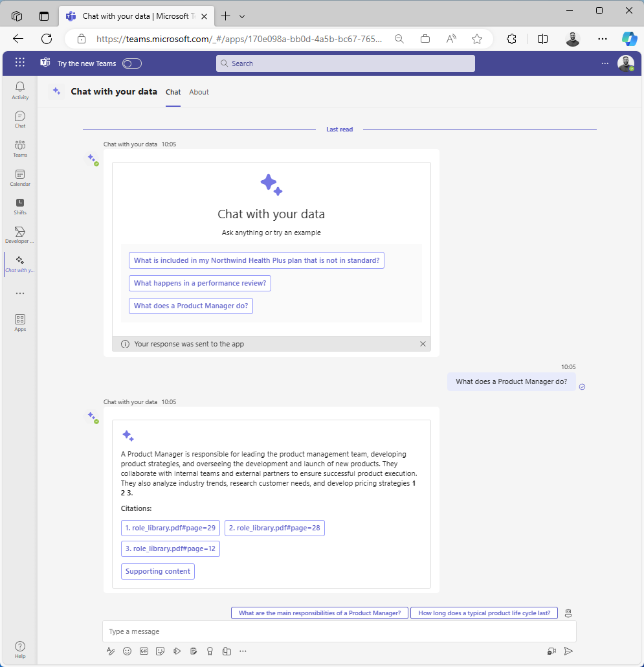The image size is (644, 667).
Task: Enable the Try the new Teams toggle
Action: click(x=131, y=63)
